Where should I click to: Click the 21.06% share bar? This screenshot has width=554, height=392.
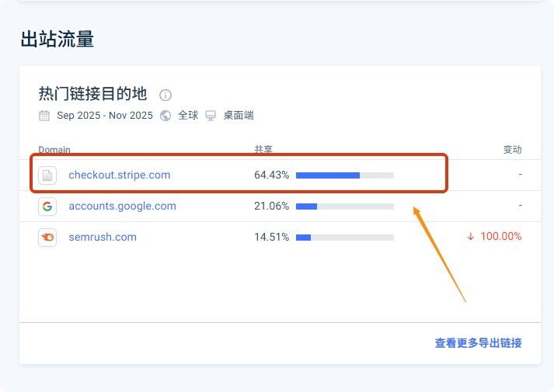point(345,206)
